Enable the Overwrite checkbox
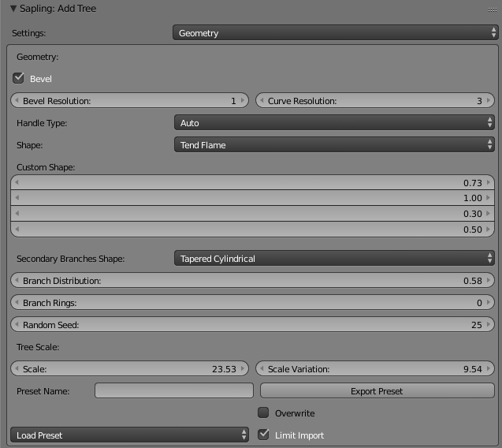 [263, 413]
